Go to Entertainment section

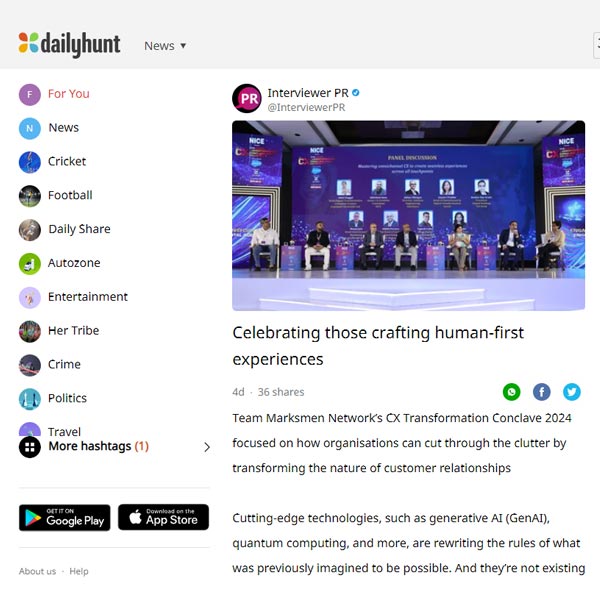tap(73, 297)
